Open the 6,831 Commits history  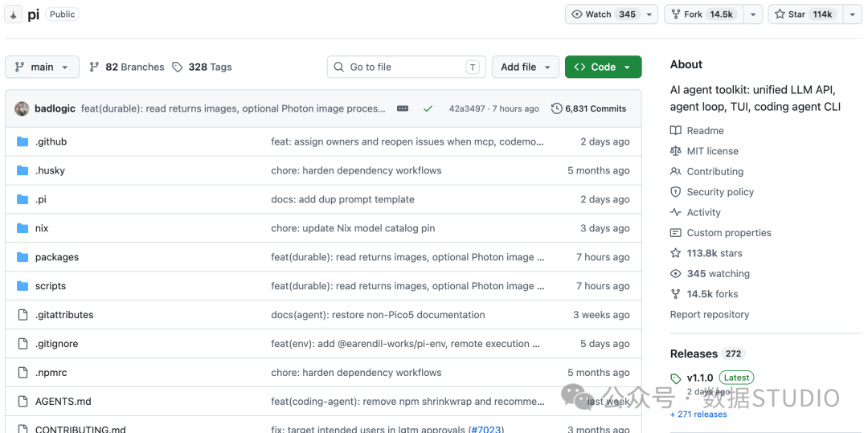pyautogui.click(x=589, y=109)
